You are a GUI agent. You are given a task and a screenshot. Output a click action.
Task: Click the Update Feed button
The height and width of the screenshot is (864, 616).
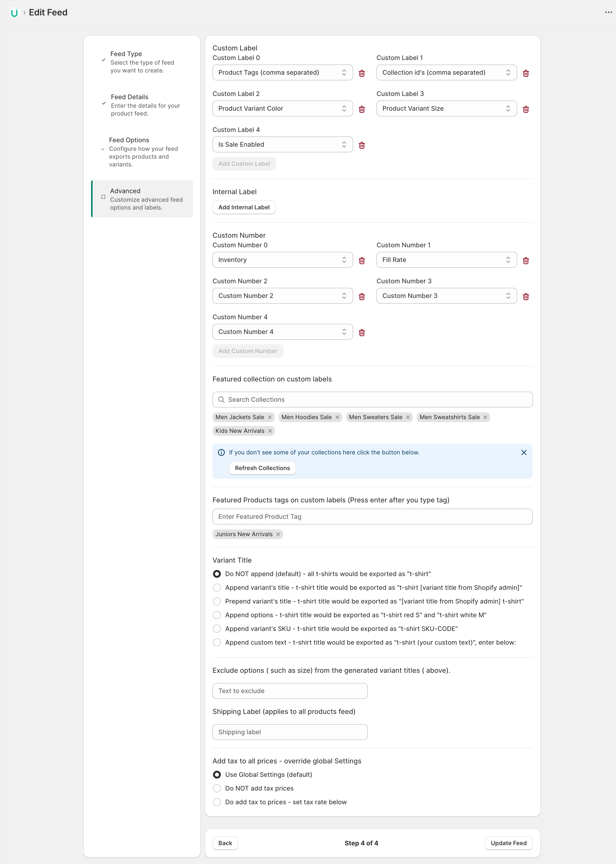(x=508, y=843)
